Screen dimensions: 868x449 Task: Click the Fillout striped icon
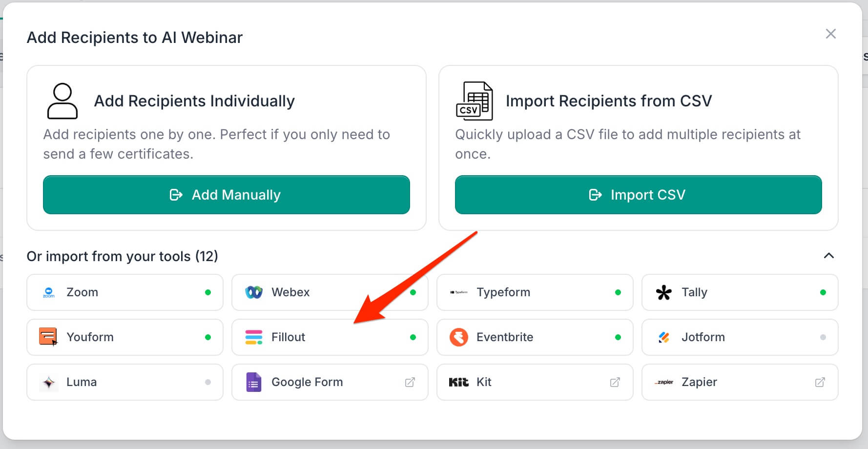coord(254,337)
